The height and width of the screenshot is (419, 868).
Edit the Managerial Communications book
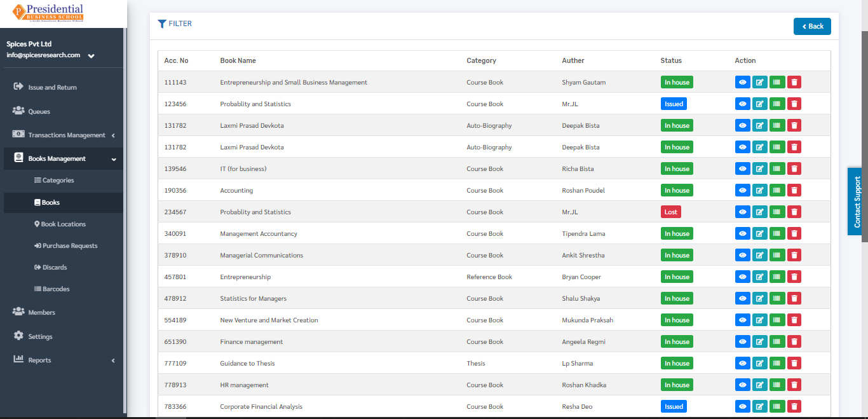tap(760, 255)
